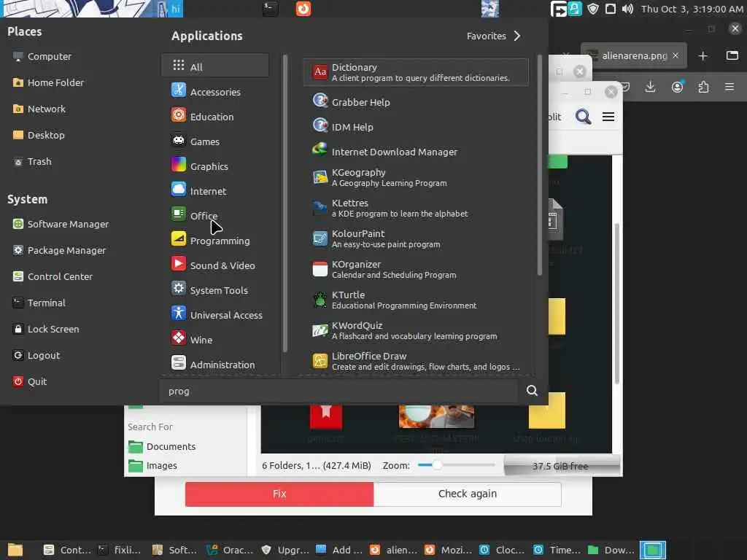Select the Accessories category

coord(215,91)
